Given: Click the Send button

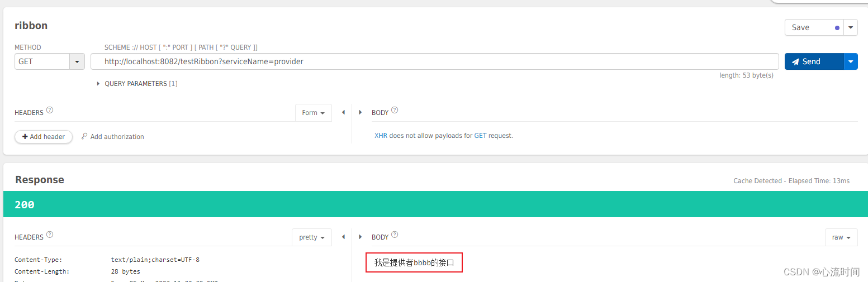Looking at the screenshot, I should 814,61.
